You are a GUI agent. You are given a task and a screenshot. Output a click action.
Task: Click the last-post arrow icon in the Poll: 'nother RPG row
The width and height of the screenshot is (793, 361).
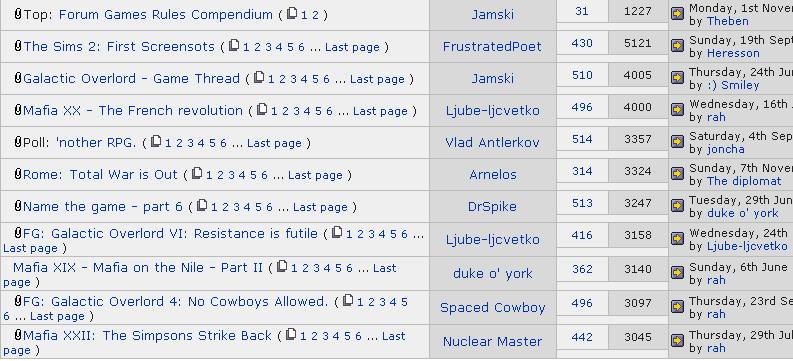(x=677, y=142)
